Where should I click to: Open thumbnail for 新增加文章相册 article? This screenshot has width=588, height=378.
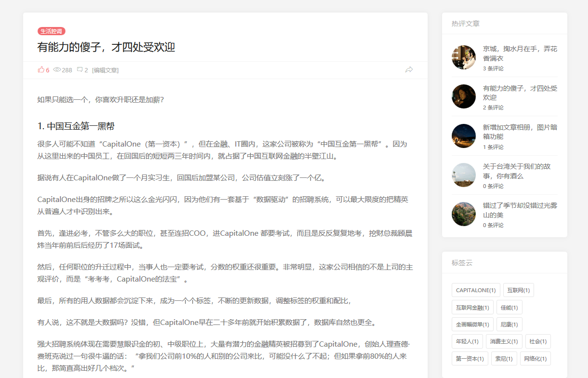463,136
